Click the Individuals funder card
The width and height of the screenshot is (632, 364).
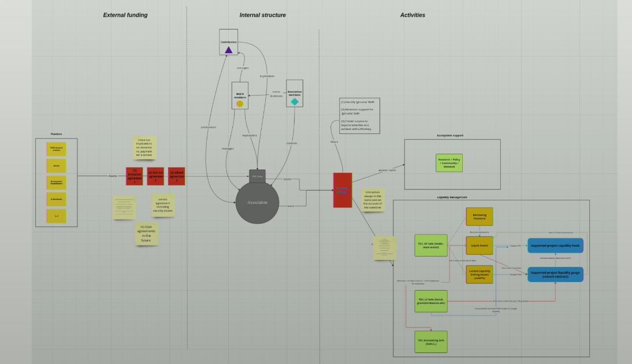tap(57, 199)
